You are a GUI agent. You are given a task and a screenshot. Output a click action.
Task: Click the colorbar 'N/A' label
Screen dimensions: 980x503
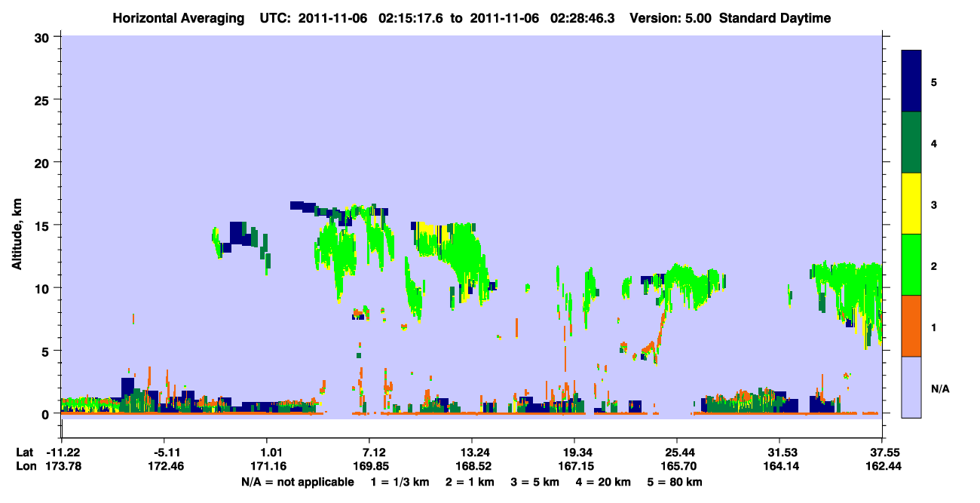point(939,388)
